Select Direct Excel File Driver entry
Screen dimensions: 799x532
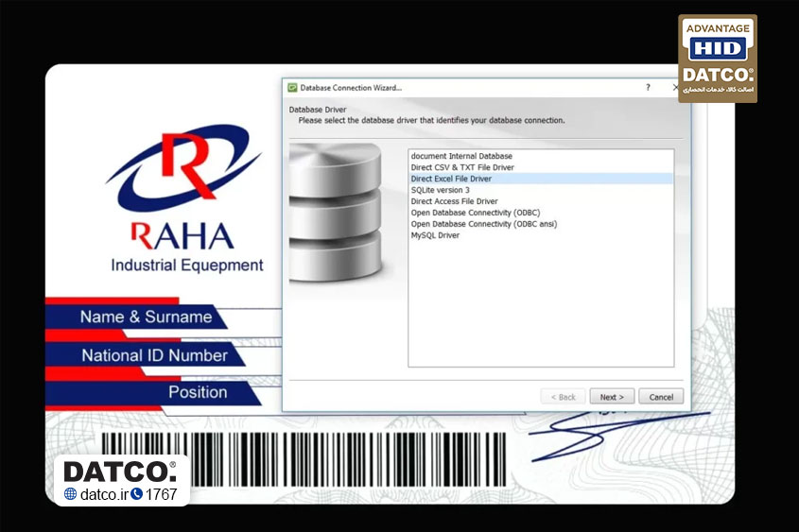pyautogui.click(x=541, y=179)
